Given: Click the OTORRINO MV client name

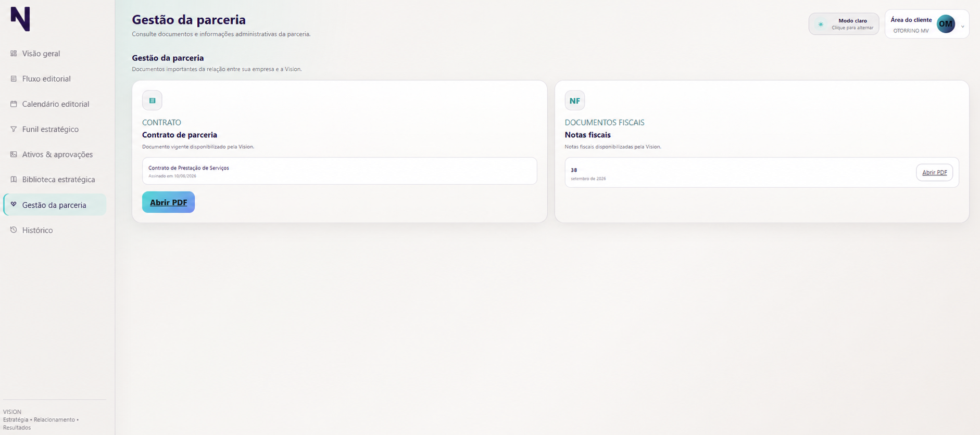Looking at the screenshot, I should click(911, 31).
